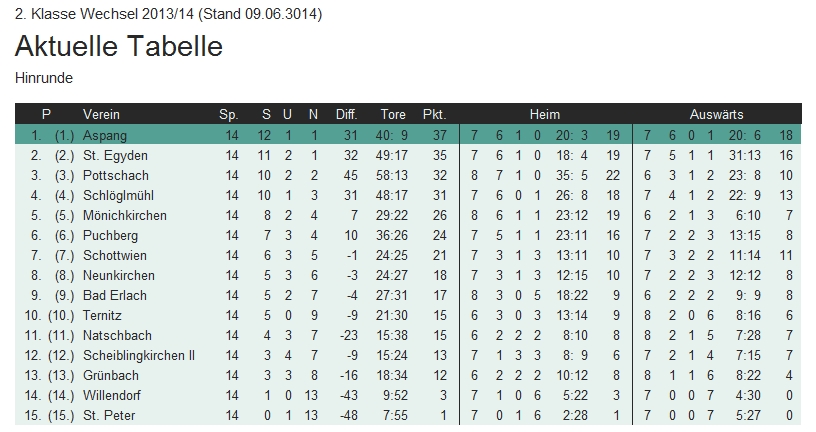This screenshot has height=432, width=816.
Task: Select Willendorf in the standings
Action: [112, 395]
